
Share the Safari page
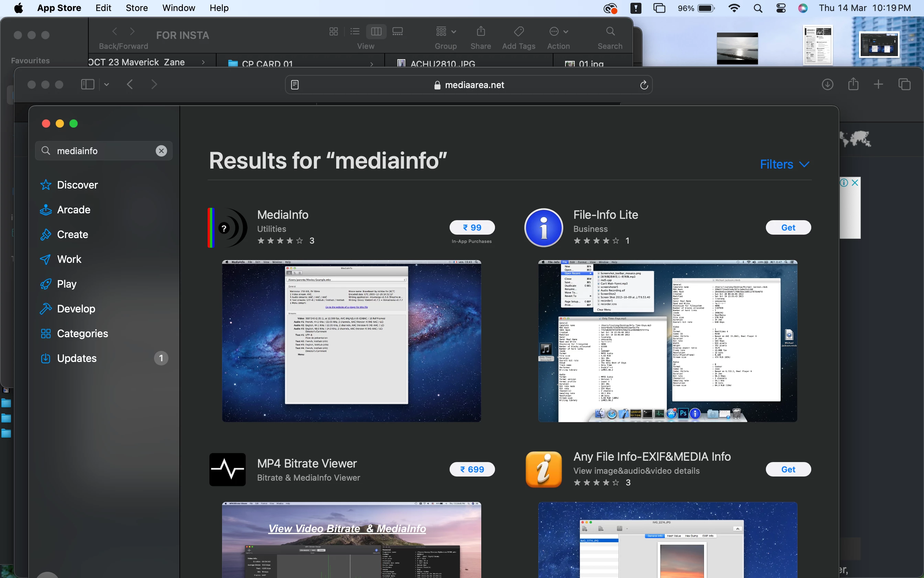(853, 84)
